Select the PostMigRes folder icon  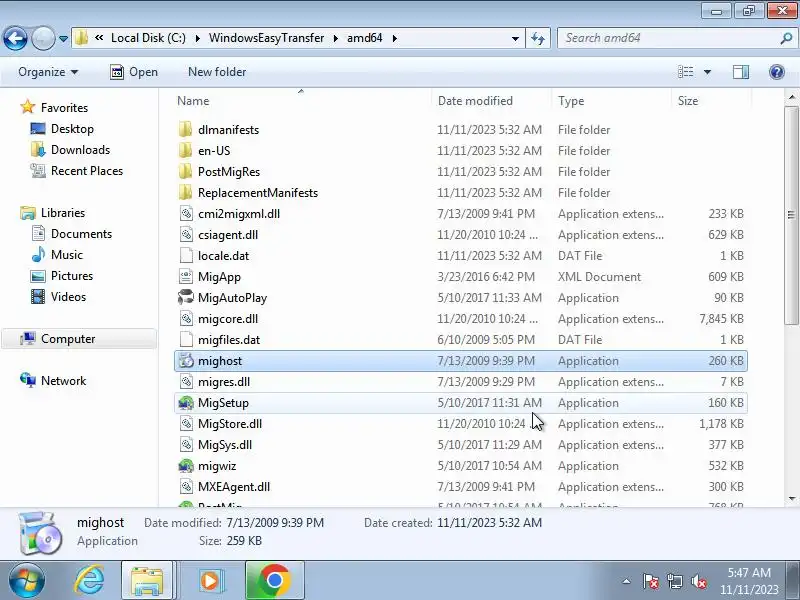click(x=186, y=171)
